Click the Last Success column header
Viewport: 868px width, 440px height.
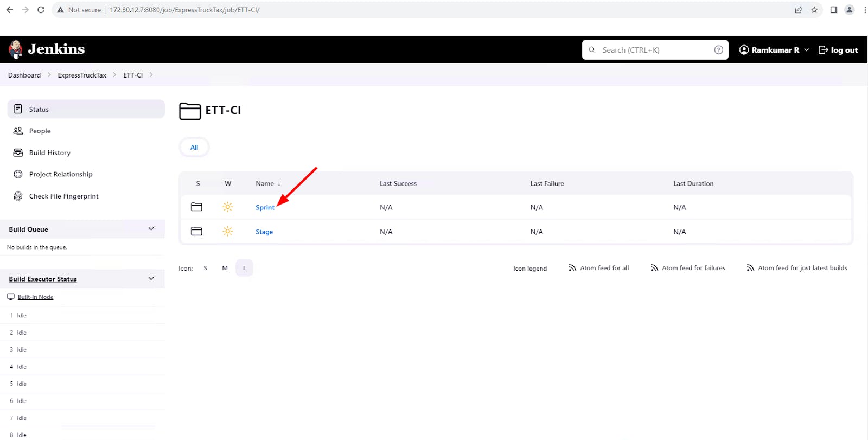pos(398,183)
